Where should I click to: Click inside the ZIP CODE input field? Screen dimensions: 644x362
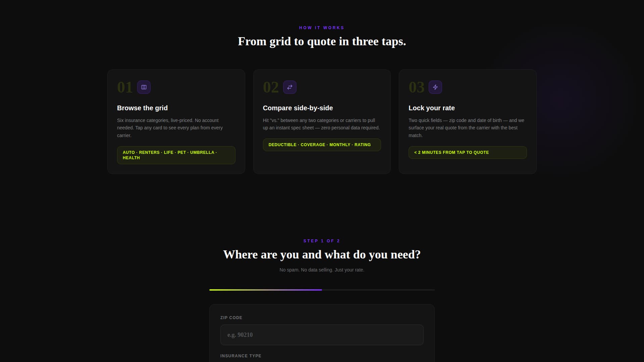tap(322, 335)
